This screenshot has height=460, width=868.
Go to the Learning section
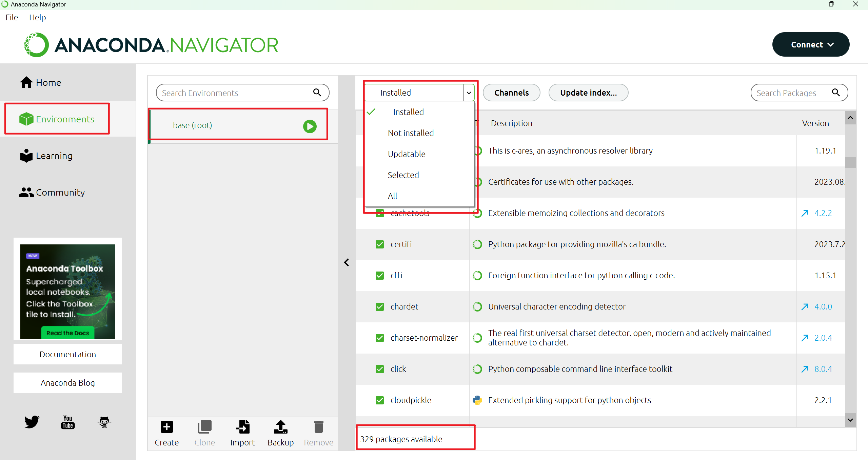pos(46,156)
